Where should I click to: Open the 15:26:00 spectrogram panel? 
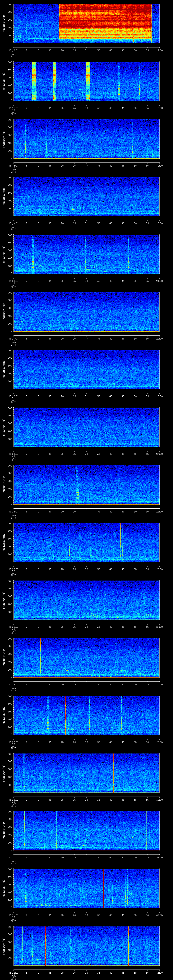[86, 600]
